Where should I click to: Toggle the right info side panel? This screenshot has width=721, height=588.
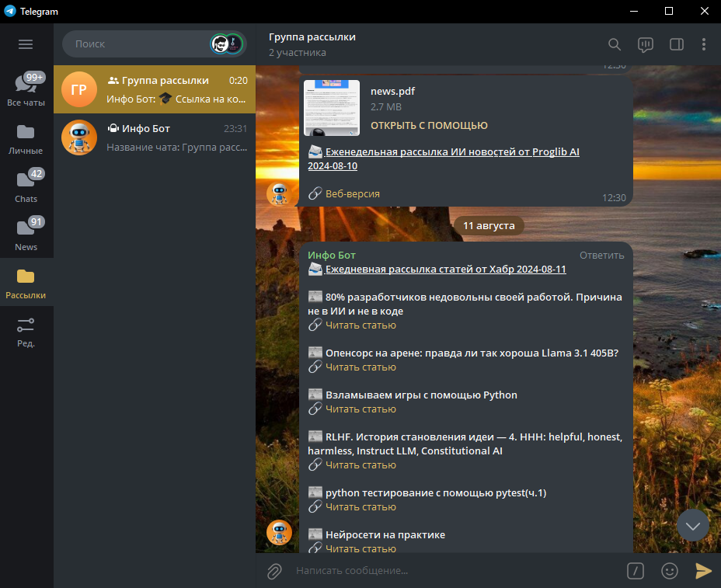pyautogui.click(x=677, y=44)
